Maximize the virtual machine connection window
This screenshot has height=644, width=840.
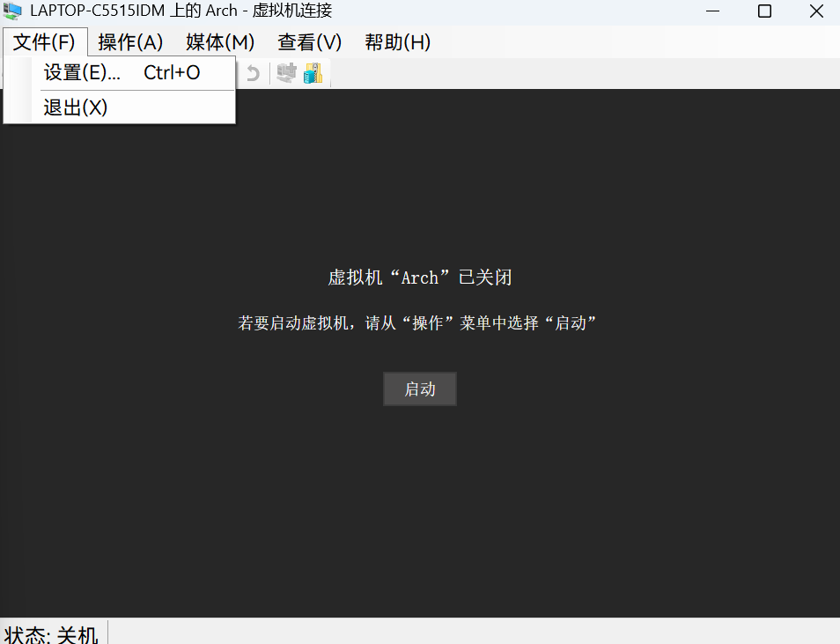click(x=764, y=11)
